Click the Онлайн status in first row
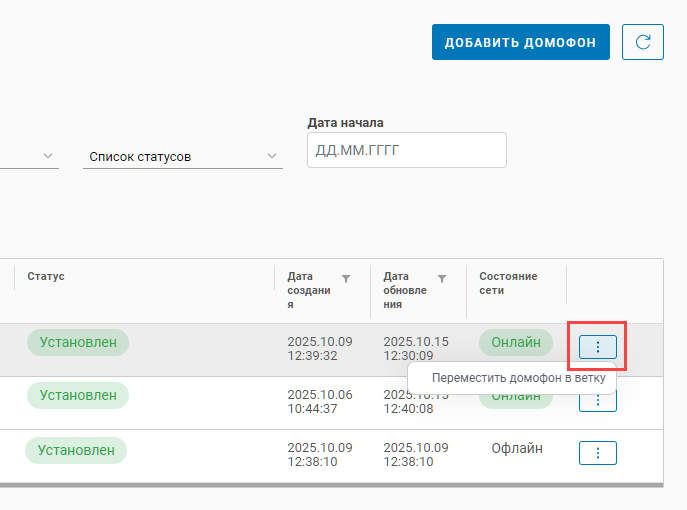Viewport: 687px width, 510px height. click(x=515, y=342)
